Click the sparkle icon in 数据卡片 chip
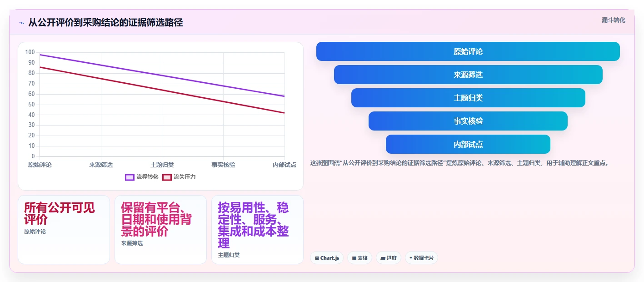 [x=411, y=258]
